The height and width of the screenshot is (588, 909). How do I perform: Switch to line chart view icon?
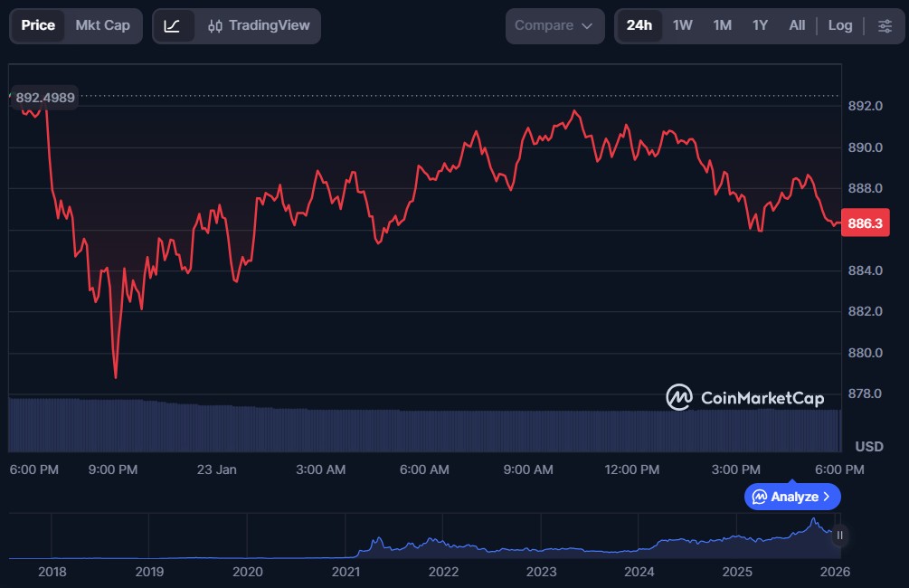[x=172, y=25]
